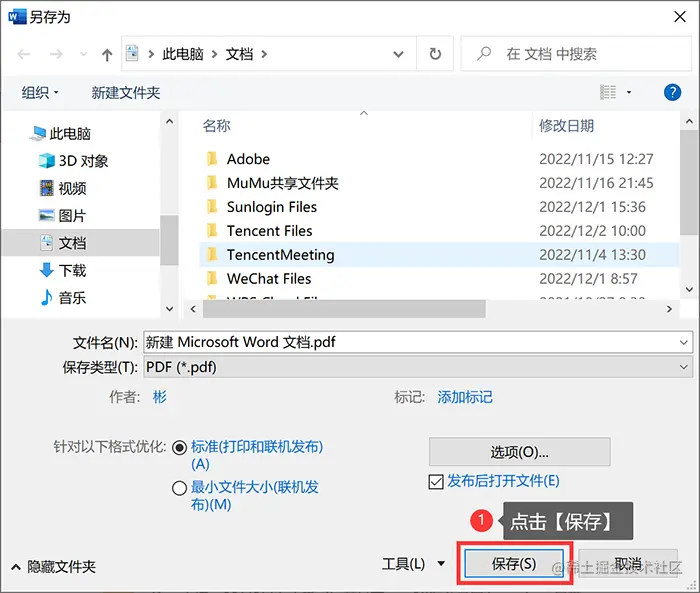Viewport: 700px width, 593px height.
Task: Select the MuMu共享文件夹 folder
Action: pyautogui.click(x=439, y=183)
